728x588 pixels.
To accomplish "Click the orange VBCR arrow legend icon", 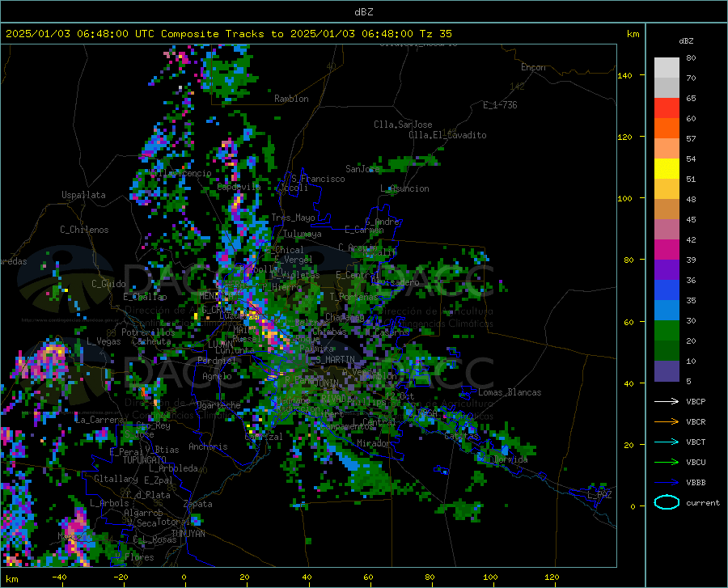I will [667, 421].
